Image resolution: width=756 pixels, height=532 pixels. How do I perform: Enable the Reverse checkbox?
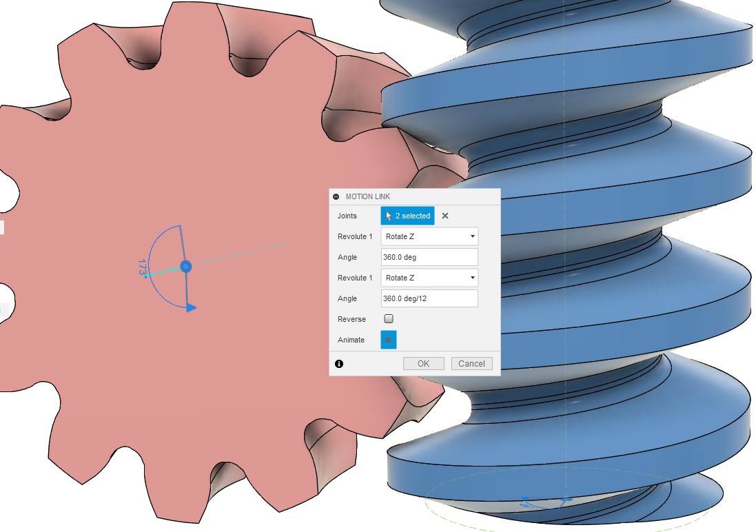click(x=389, y=319)
